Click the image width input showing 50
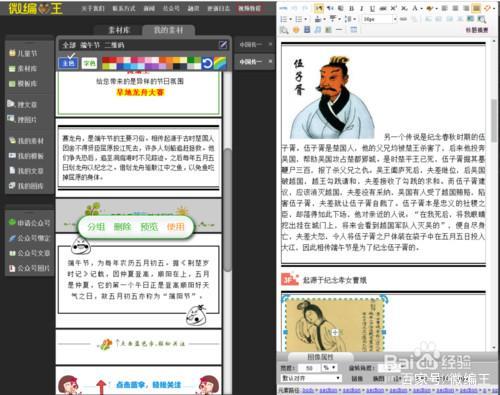This screenshot has height=395, width=500. point(309,368)
